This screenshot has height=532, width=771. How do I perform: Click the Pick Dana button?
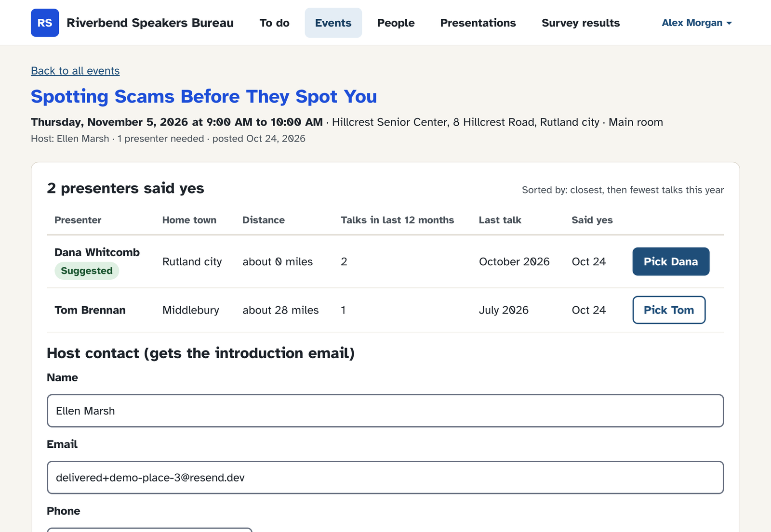tap(671, 261)
